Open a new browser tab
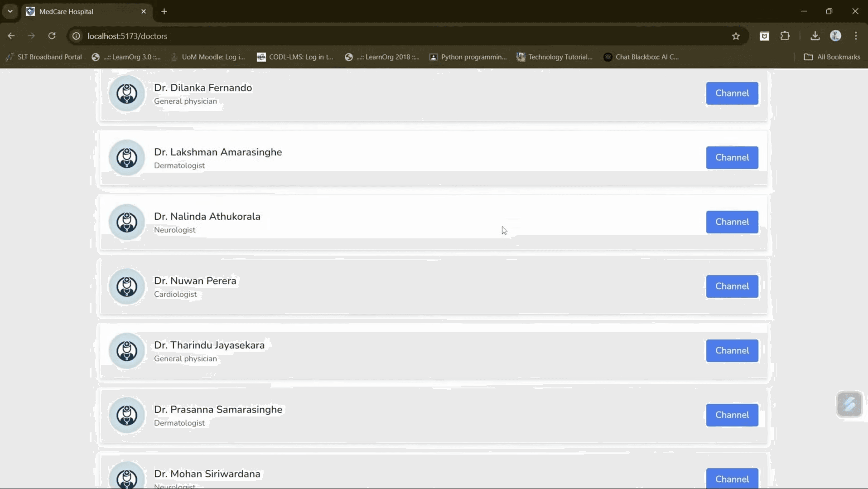This screenshot has width=868, height=489. coord(164,11)
